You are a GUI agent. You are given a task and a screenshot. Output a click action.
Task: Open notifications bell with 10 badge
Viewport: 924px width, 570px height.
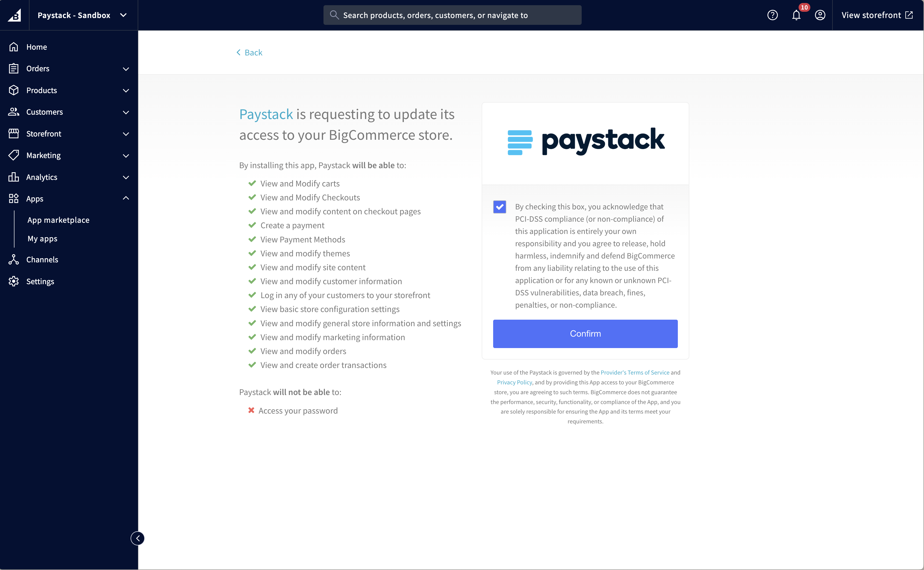click(x=796, y=15)
